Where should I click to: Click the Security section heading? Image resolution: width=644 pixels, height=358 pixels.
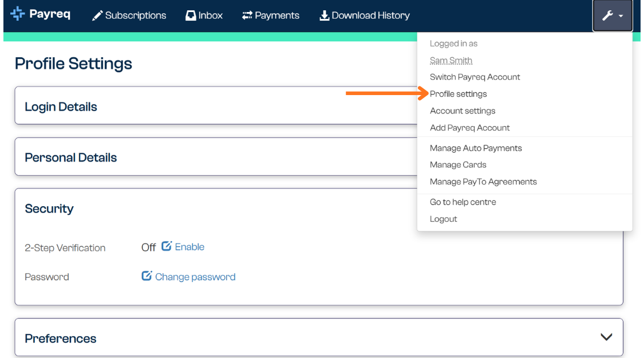tap(49, 209)
